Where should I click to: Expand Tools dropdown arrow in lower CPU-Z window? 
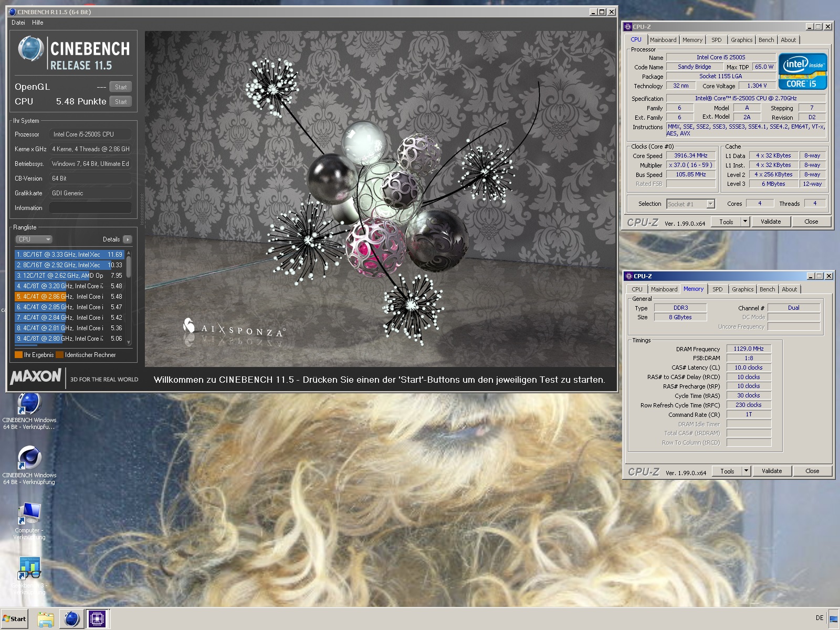point(745,471)
